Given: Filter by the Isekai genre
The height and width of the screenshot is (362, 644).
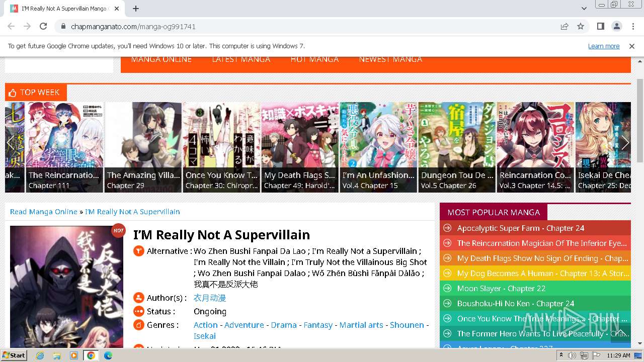Looking at the screenshot, I should (x=205, y=336).
